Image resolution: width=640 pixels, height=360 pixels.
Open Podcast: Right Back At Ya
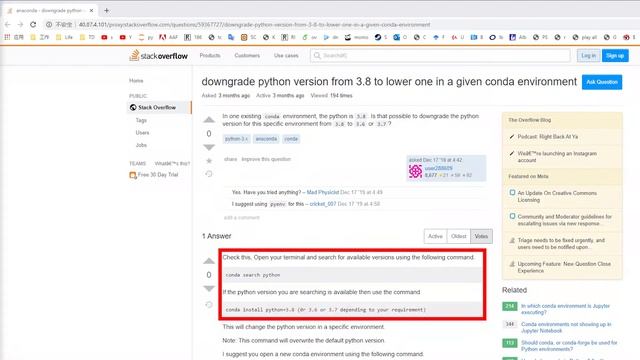click(x=547, y=137)
